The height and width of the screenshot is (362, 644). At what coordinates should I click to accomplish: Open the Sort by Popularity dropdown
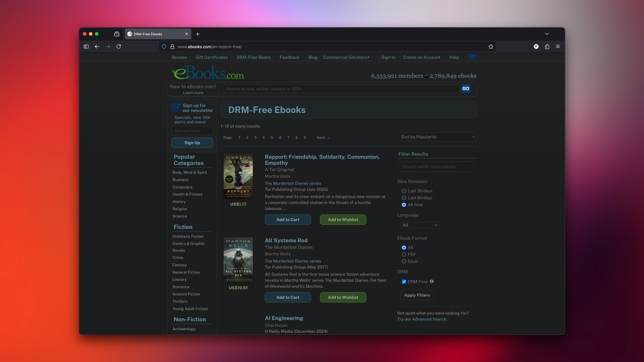tap(437, 137)
